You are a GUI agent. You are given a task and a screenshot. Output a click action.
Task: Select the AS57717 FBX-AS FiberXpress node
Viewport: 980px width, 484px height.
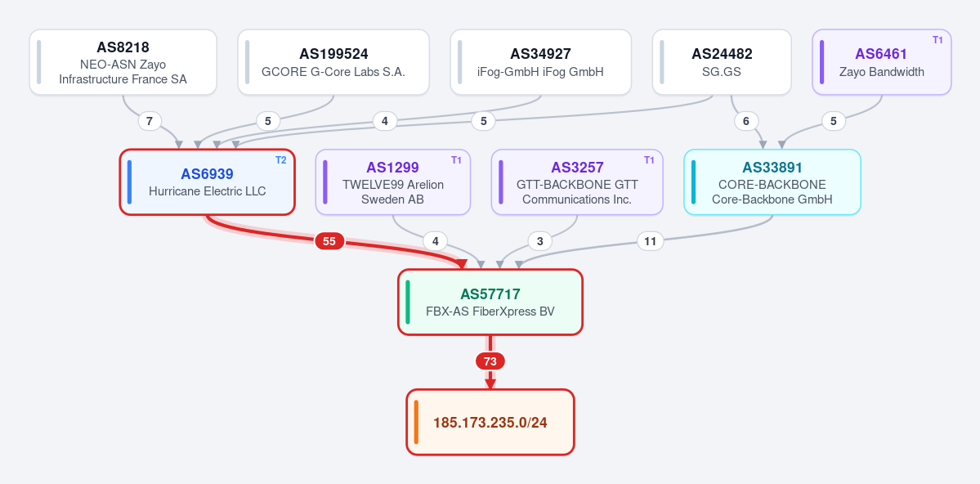(x=490, y=302)
